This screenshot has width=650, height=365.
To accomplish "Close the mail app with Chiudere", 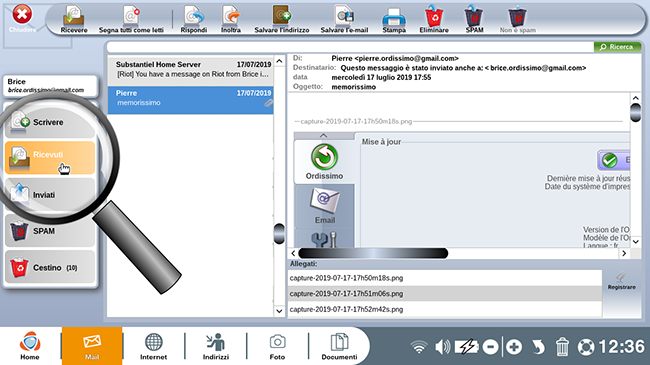I will pos(22,18).
